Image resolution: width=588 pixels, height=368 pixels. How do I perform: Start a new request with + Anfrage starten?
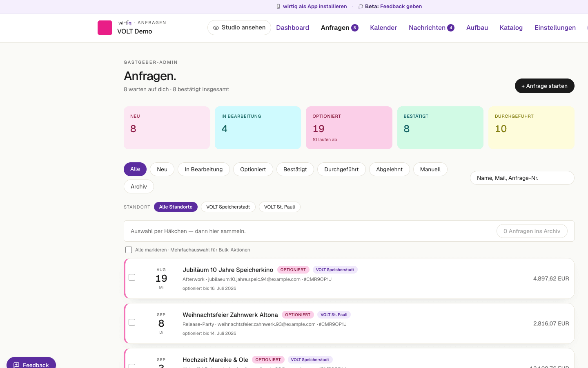(544, 86)
